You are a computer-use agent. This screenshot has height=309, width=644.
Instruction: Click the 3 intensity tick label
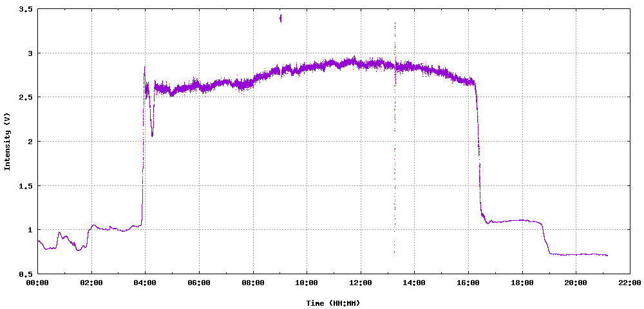(x=30, y=53)
